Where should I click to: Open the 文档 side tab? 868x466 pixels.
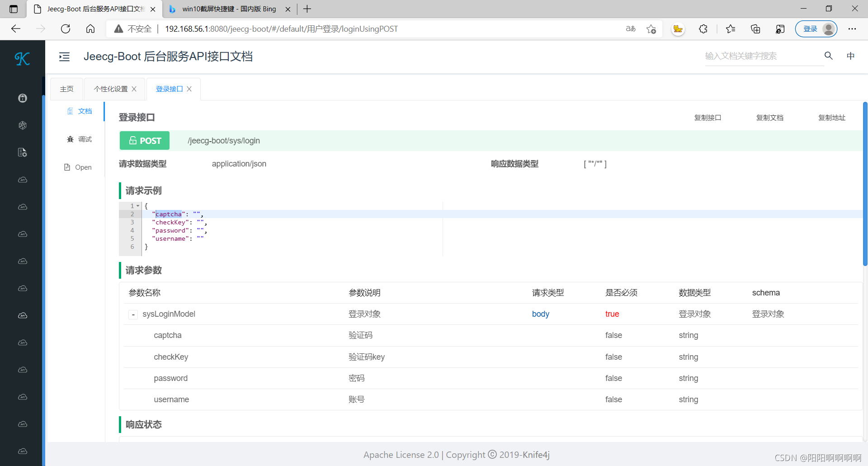(80, 111)
